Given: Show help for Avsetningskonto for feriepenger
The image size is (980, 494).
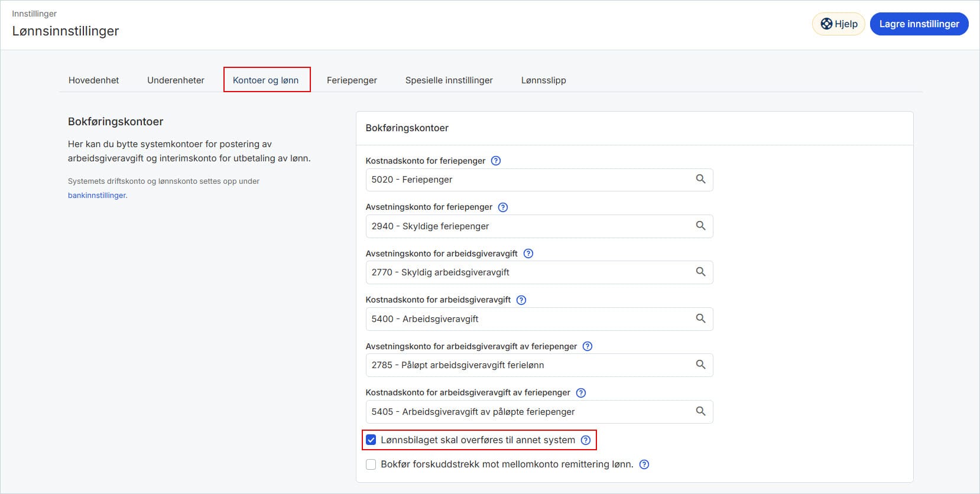Looking at the screenshot, I should pos(503,207).
